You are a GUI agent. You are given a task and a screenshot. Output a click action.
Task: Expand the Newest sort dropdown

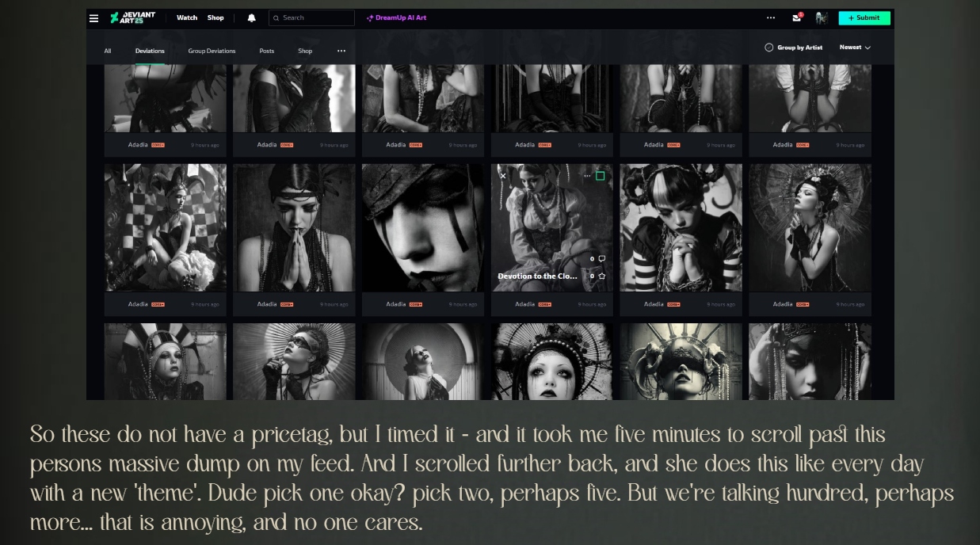(x=855, y=48)
